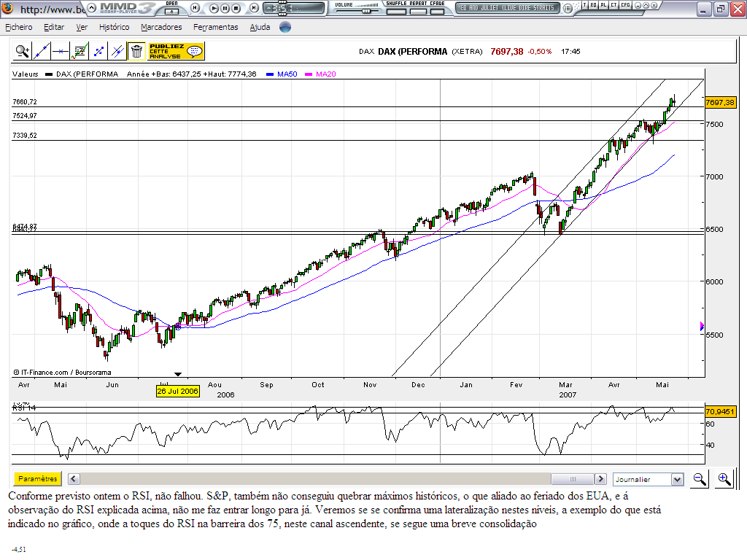The image size is (747, 560).
Task: Select the zoom magnifier chart tool
Action: pyautogui.click(x=22, y=51)
